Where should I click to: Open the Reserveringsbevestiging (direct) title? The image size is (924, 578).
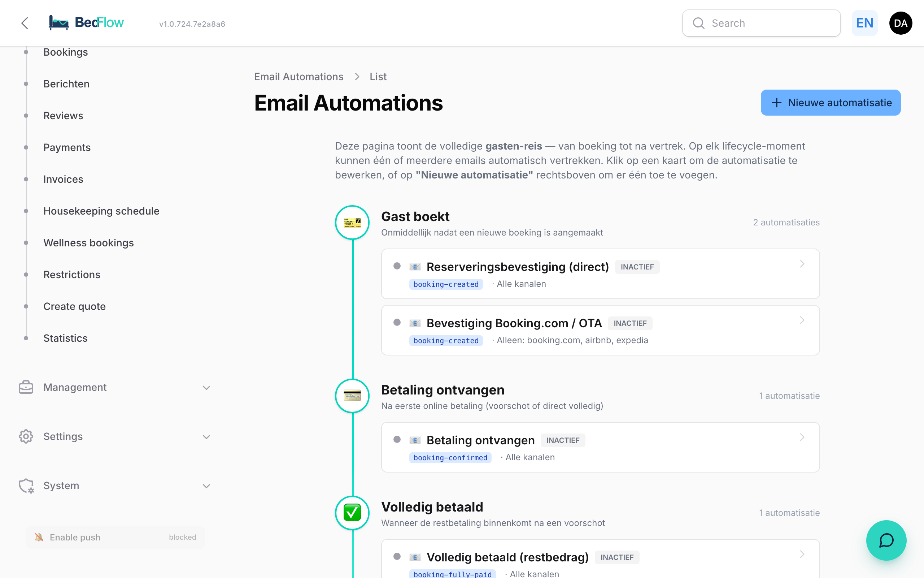point(517,267)
